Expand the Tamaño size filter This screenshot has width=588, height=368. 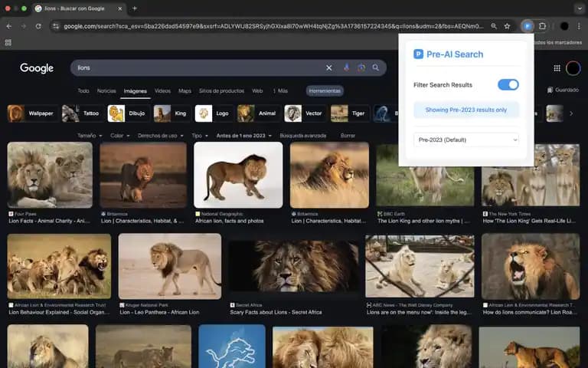tap(90, 136)
